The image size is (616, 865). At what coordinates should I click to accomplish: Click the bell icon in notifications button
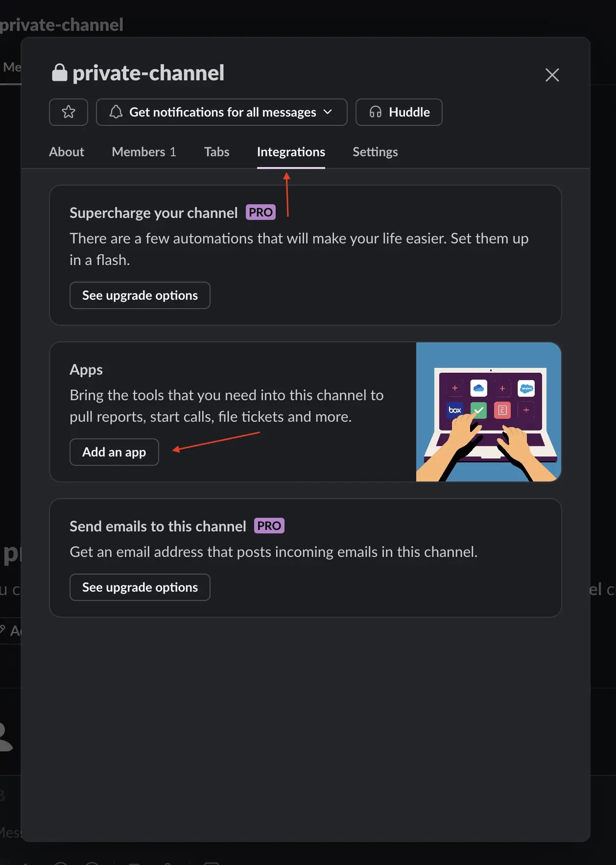(x=116, y=112)
